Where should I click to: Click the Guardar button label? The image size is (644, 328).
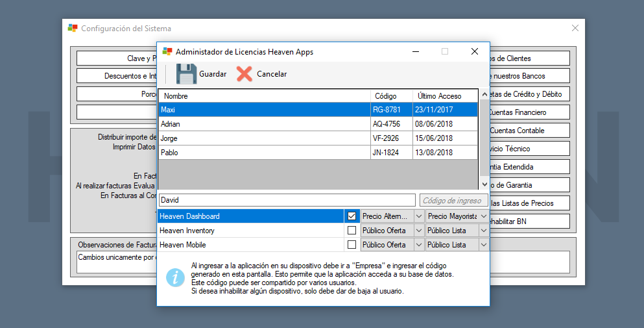coord(213,74)
